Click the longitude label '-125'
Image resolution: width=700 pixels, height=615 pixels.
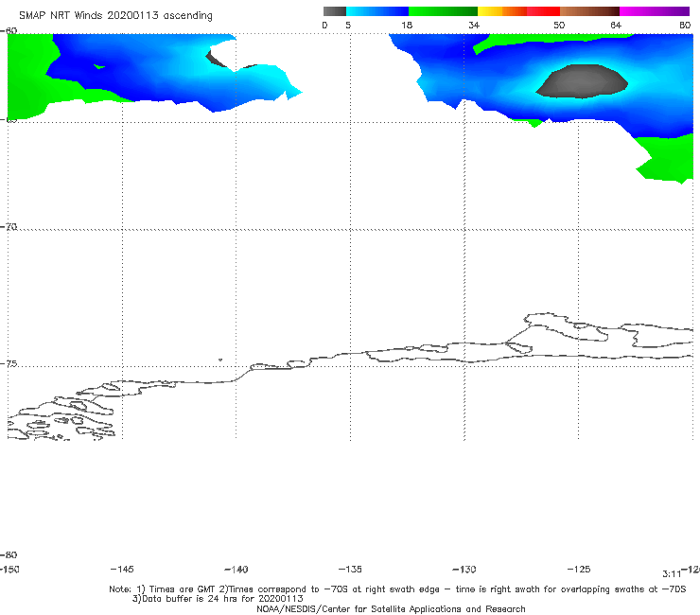click(x=579, y=570)
